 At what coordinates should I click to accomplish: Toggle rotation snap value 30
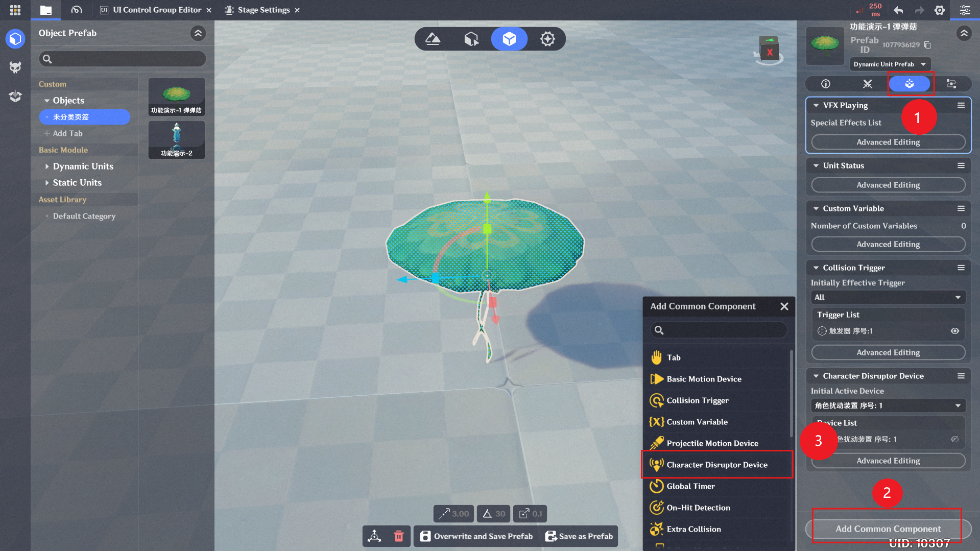pyautogui.click(x=494, y=514)
